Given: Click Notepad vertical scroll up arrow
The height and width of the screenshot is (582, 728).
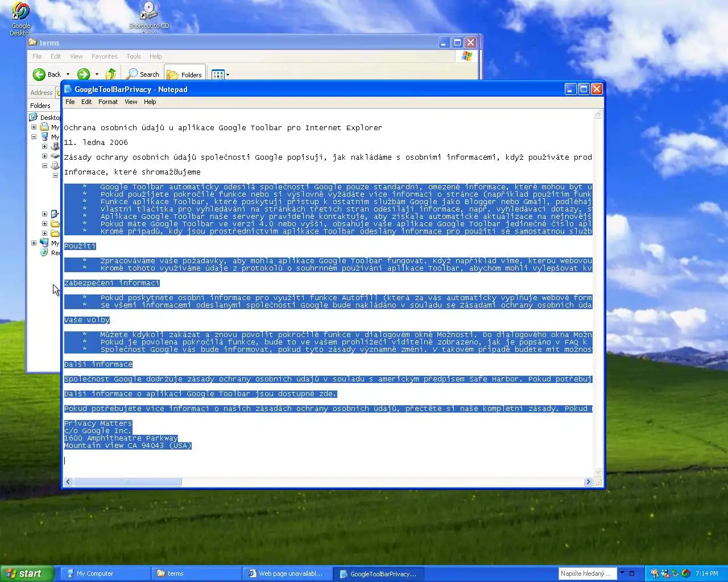Looking at the screenshot, I should pyautogui.click(x=598, y=114).
